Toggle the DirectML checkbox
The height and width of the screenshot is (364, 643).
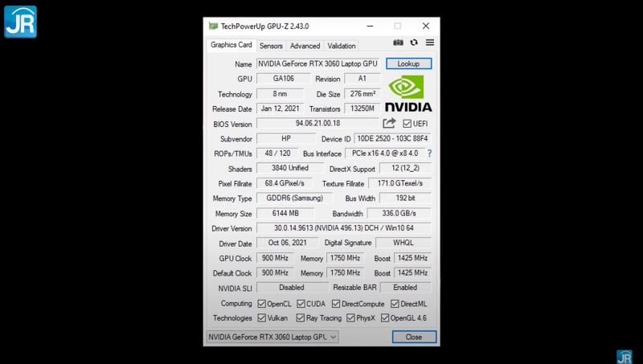pos(395,304)
